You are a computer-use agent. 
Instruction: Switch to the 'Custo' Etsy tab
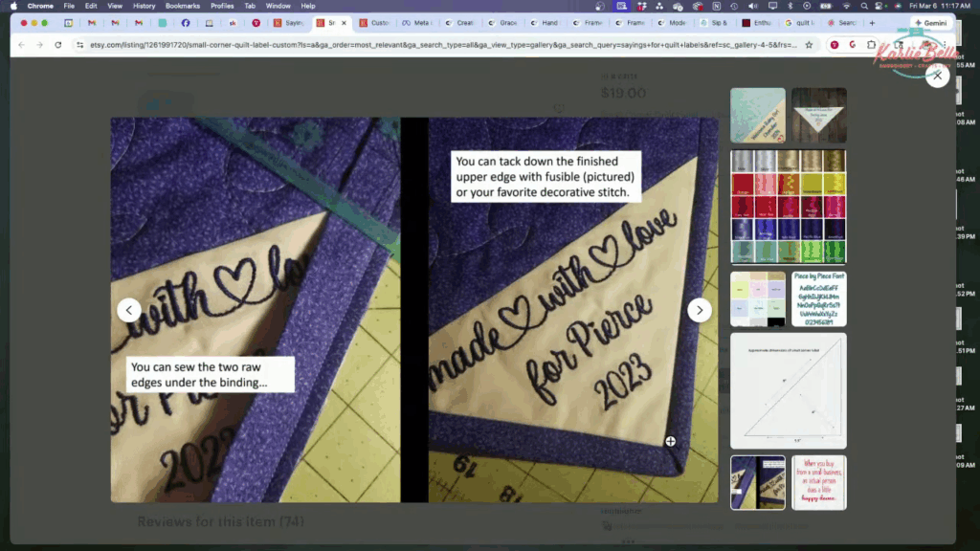375,23
